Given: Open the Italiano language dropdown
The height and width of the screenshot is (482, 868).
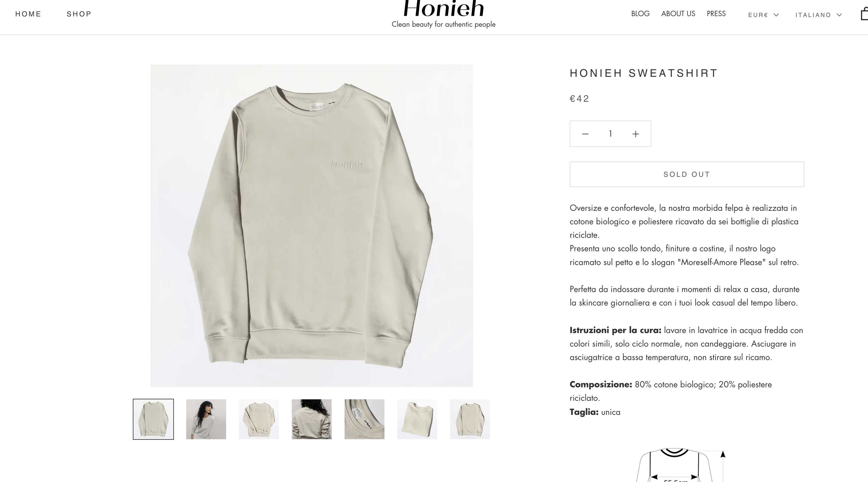Looking at the screenshot, I should click(x=818, y=15).
